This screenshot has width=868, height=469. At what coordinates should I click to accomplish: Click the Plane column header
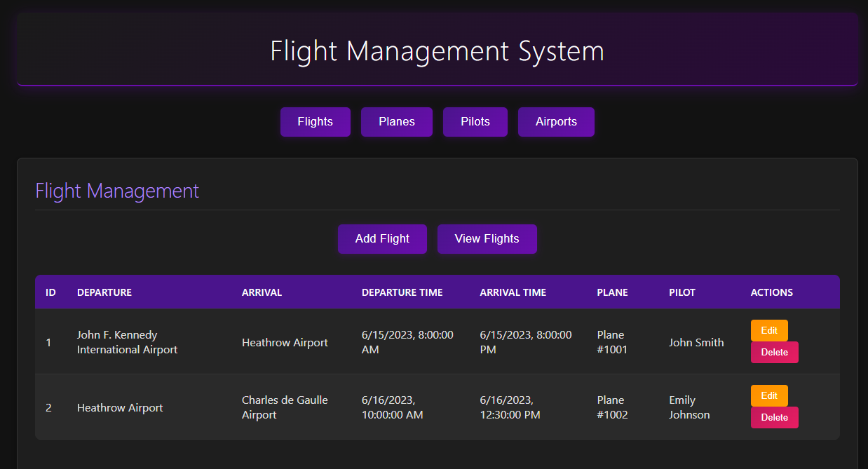612,292
